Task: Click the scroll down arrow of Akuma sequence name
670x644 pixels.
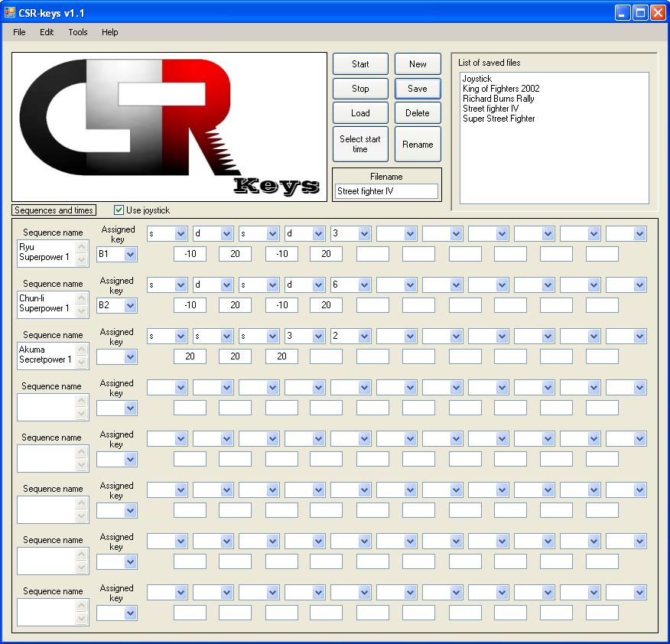Action: 82,363
